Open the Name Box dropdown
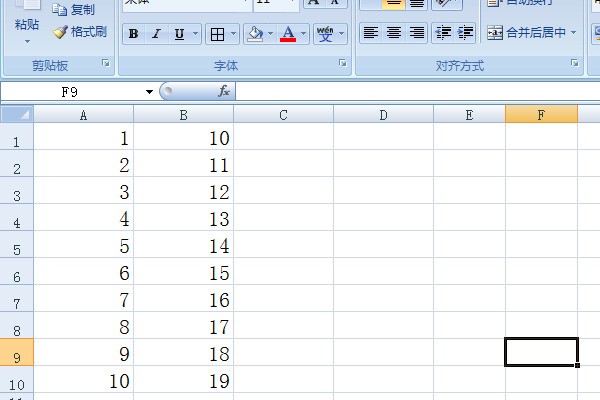Viewport: 600px width, 400px height. click(150, 91)
